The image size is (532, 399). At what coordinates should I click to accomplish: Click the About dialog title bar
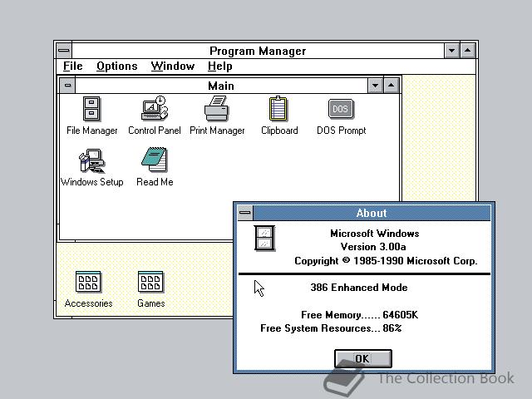372,213
